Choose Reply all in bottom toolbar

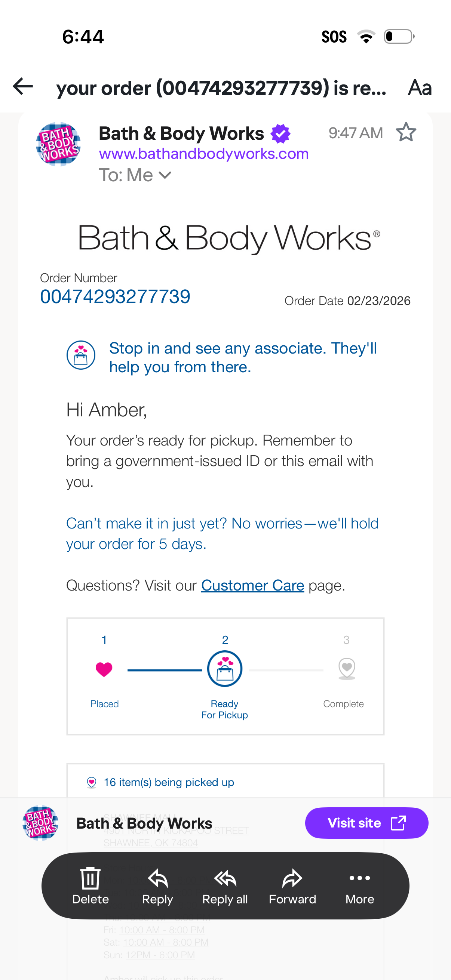pyautogui.click(x=225, y=885)
